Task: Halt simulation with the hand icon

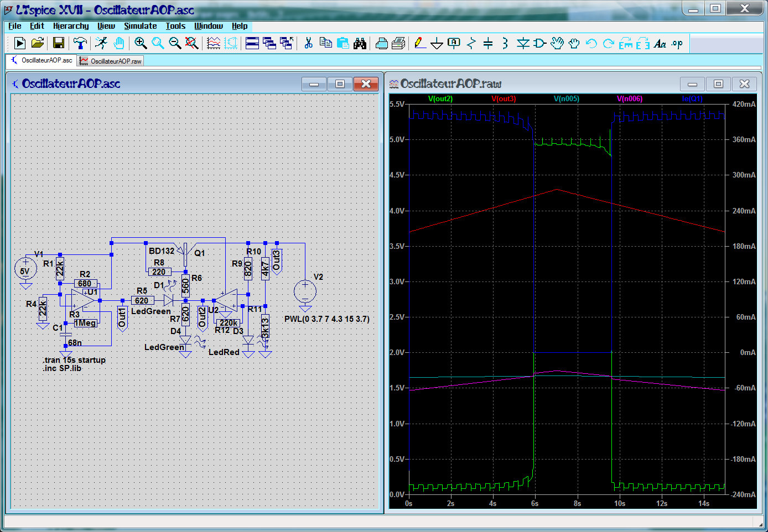Action: (x=118, y=43)
